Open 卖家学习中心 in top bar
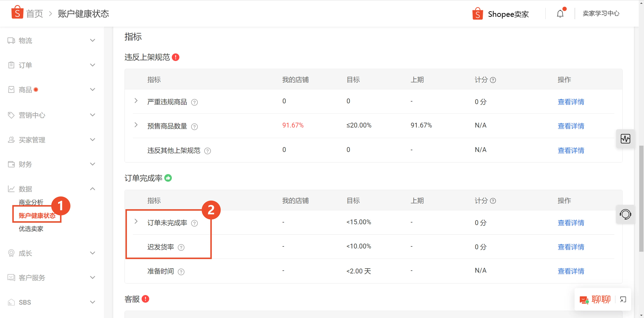The image size is (644, 318). click(x=601, y=13)
